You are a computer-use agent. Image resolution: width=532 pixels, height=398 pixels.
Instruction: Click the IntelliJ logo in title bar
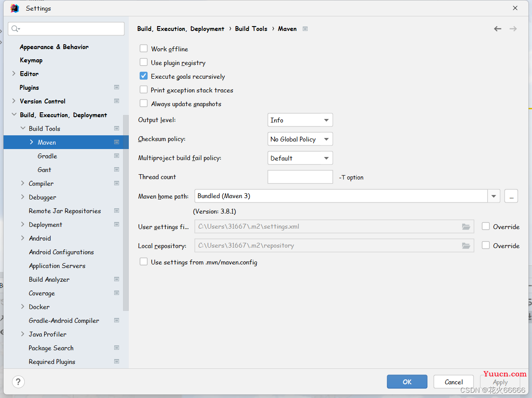click(x=15, y=8)
